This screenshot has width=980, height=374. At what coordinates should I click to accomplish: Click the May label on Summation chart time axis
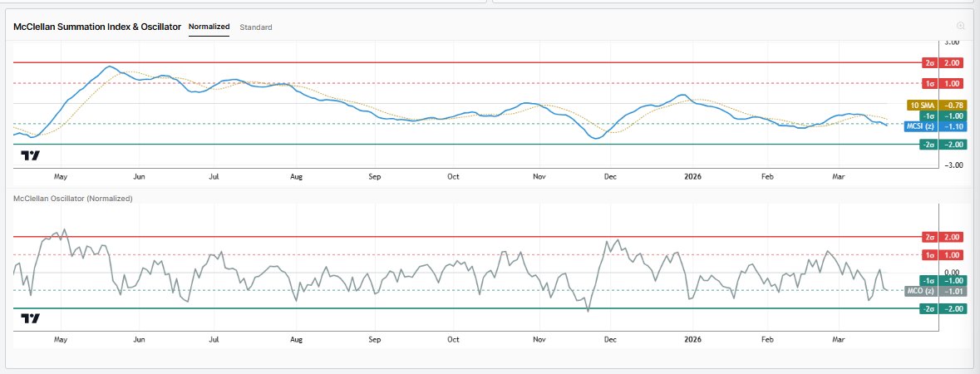point(61,177)
